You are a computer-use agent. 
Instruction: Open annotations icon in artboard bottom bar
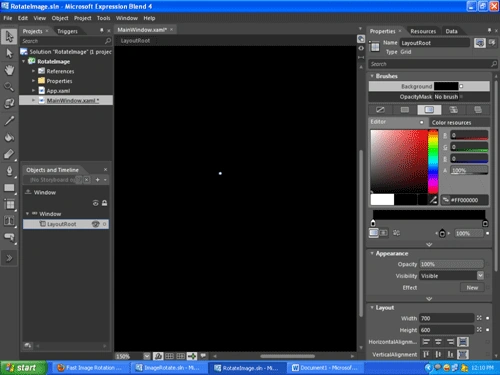click(x=203, y=356)
